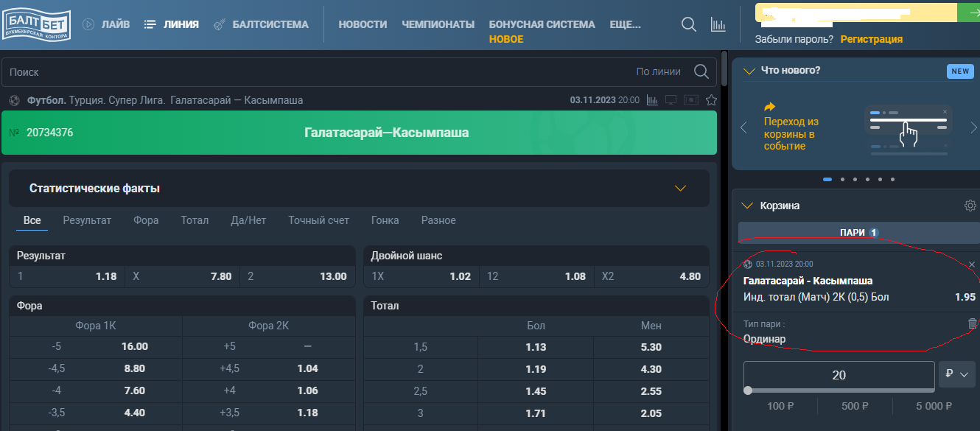Click the Поиск search input field
The height and width of the screenshot is (431, 980).
(317, 72)
